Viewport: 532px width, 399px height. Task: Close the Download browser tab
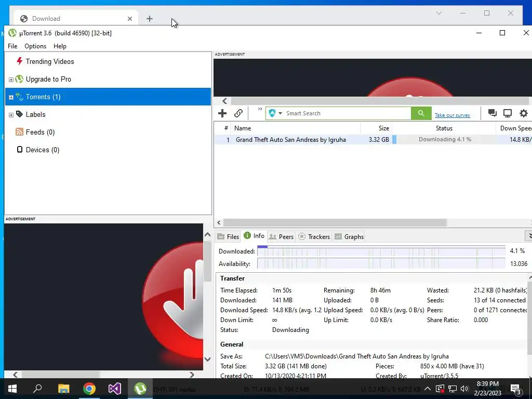pos(129,19)
